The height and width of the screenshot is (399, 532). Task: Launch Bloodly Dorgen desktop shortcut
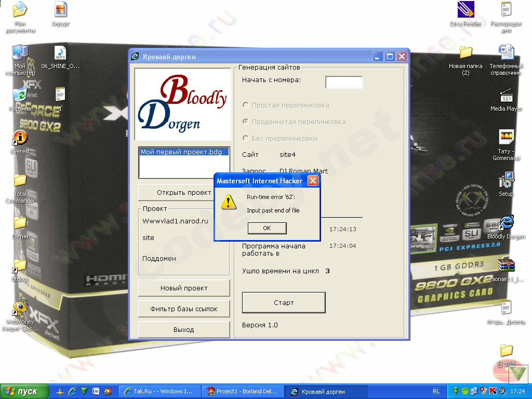click(x=506, y=228)
